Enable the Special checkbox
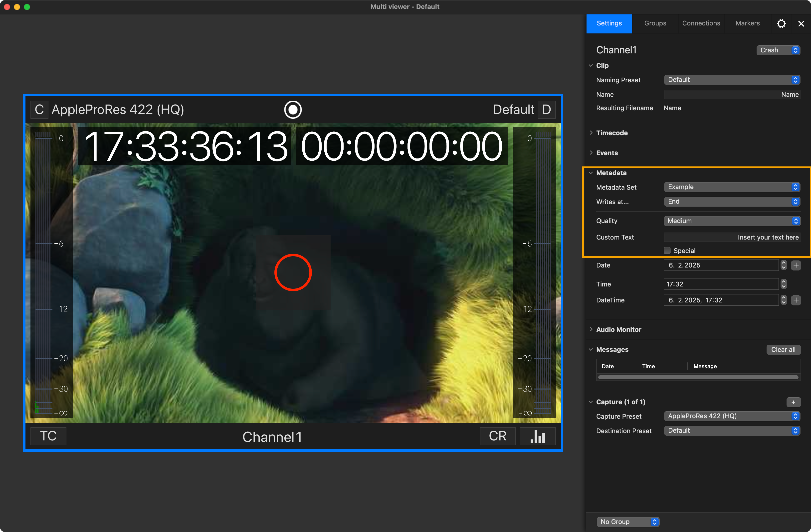Screen dimensions: 811x532 [x=667, y=251]
